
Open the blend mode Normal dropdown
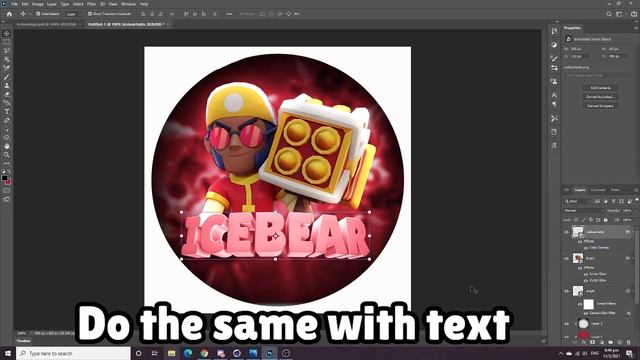(x=583, y=211)
